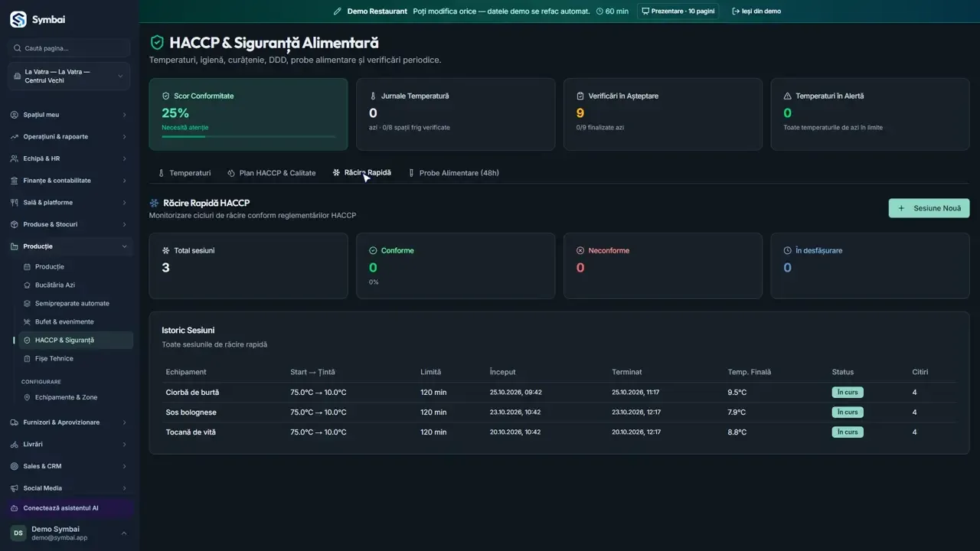Click the clock icon in În desfășurare card
980x551 pixels.
pos(787,250)
